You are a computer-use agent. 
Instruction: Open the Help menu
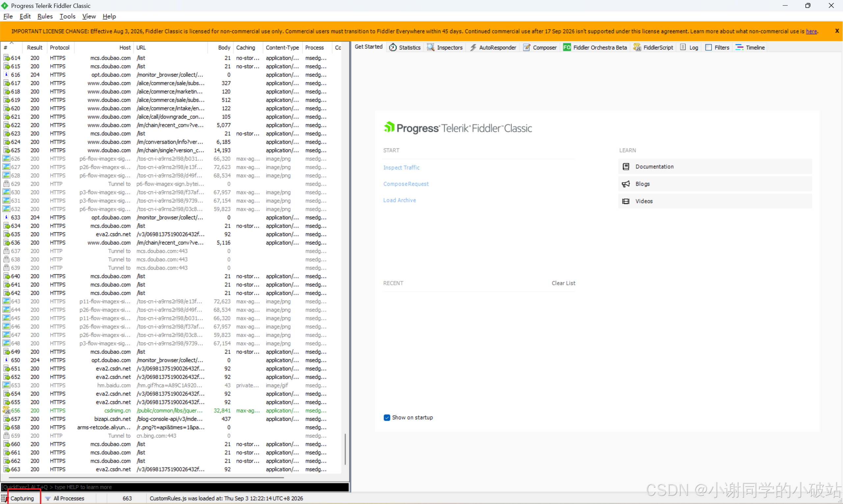pos(109,16)
